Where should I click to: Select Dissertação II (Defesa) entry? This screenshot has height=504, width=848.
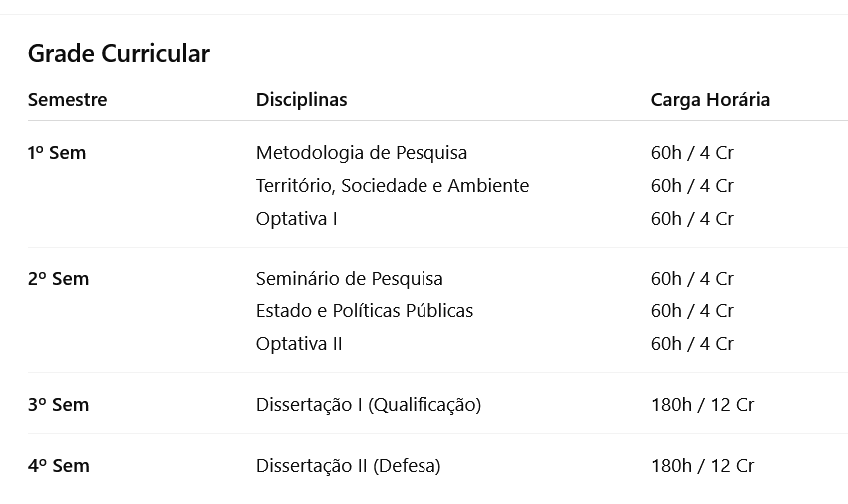click(x=348, y=466)
